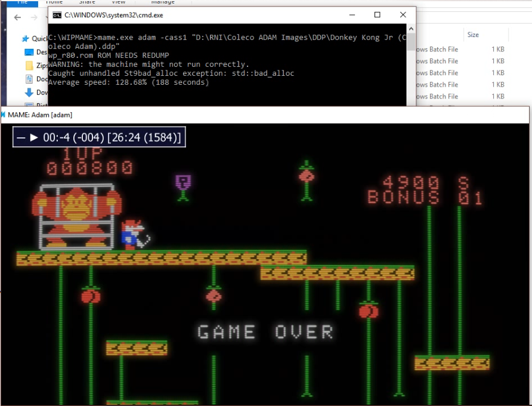Sort files by Size column header
The width and height of the screenshot is (532, 406).
pyautogui.click(x=473, y=35)
